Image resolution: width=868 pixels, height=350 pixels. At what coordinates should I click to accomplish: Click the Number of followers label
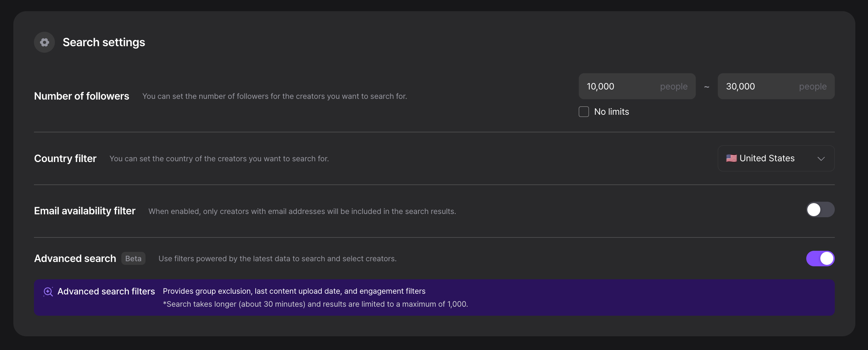click(x=82, y=96)
